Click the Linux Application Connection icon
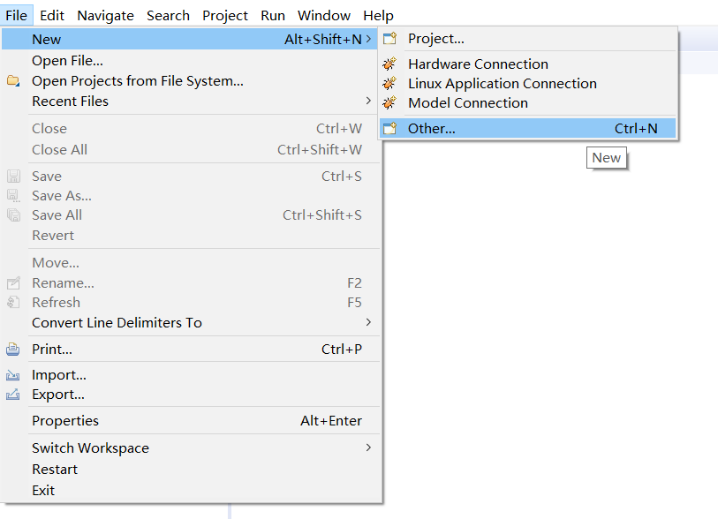 point(390,84)
